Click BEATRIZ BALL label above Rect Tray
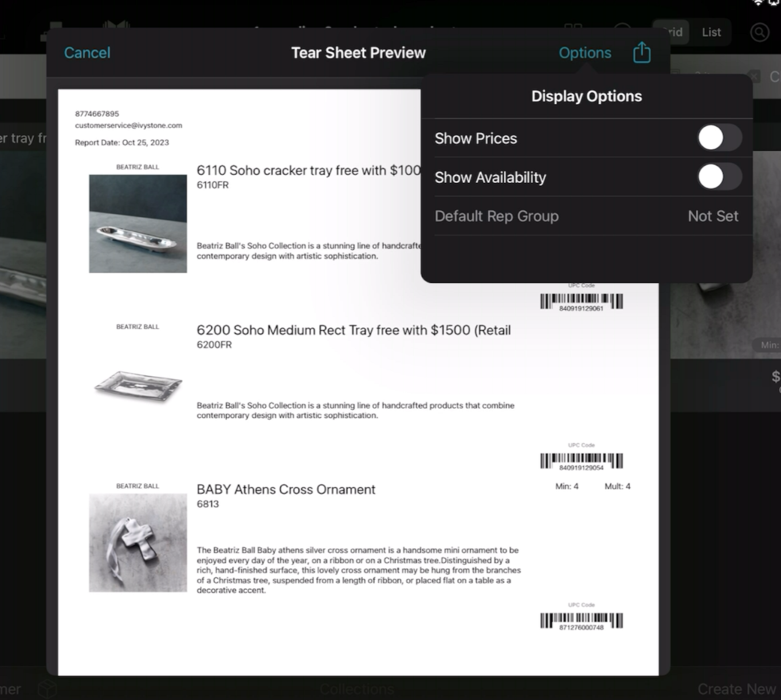The width and height of the screenshot is (781, 700). pyautogui.click(x=138, y=327)
